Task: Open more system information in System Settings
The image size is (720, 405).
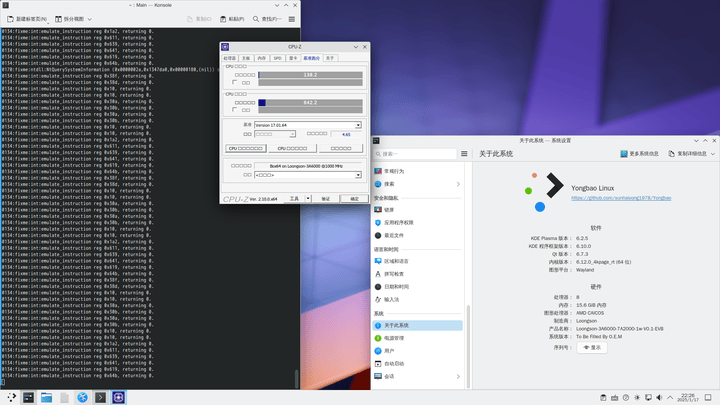Action: [640, 154]
